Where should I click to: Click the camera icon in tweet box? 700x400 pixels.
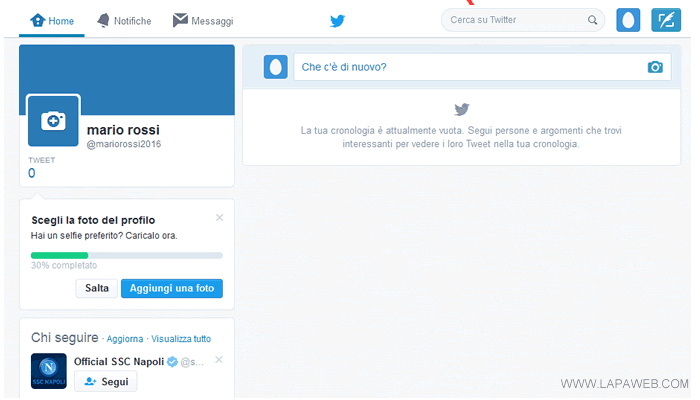655,67
